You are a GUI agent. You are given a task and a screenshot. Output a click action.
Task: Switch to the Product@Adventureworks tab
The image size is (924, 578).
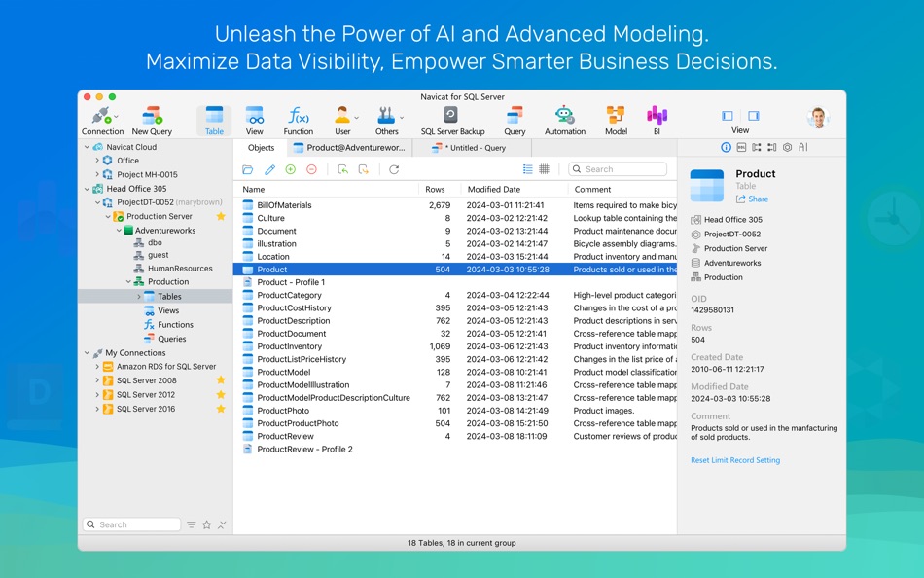click(x=349, y=148)
